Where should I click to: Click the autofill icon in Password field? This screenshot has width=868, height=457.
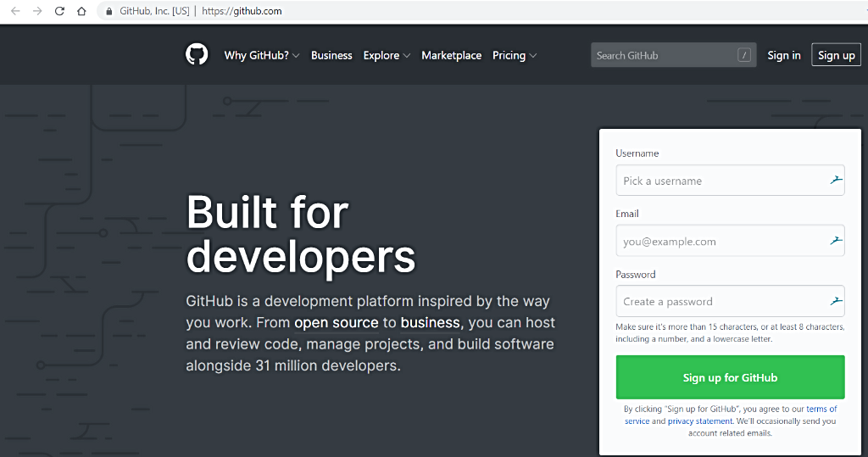(836, 301)
